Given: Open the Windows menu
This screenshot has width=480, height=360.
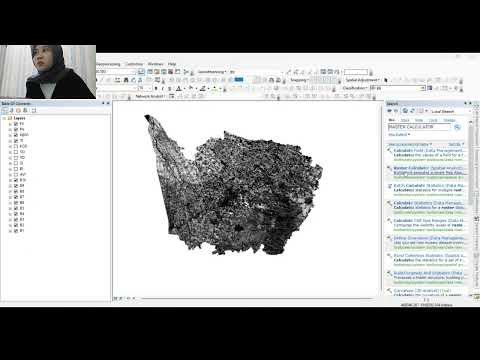Looking at the screenshot, I should [155, 64].
